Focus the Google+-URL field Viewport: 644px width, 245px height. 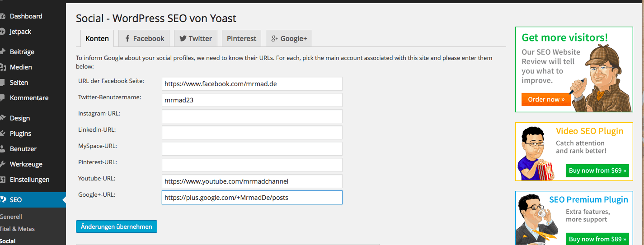[x=252, y=198]
